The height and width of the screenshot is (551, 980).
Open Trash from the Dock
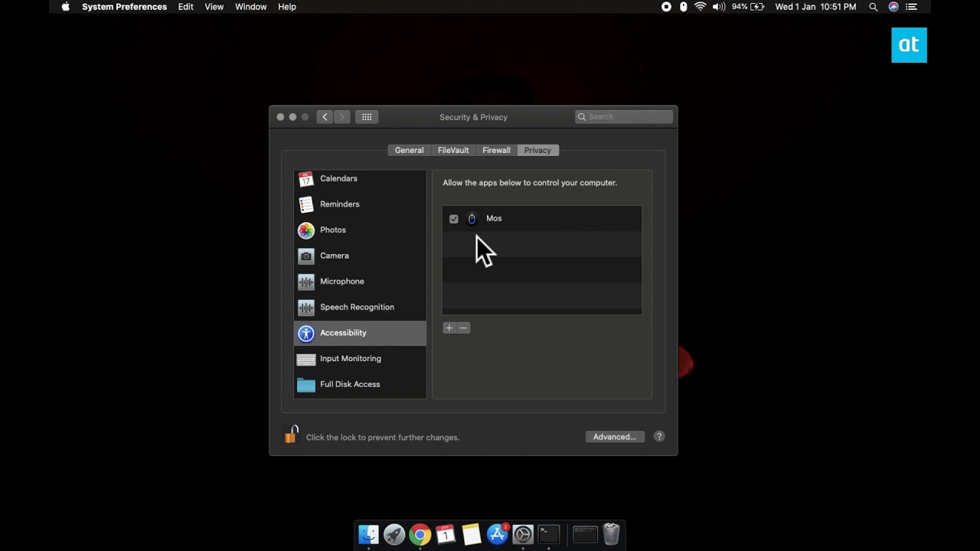point(611,533)
